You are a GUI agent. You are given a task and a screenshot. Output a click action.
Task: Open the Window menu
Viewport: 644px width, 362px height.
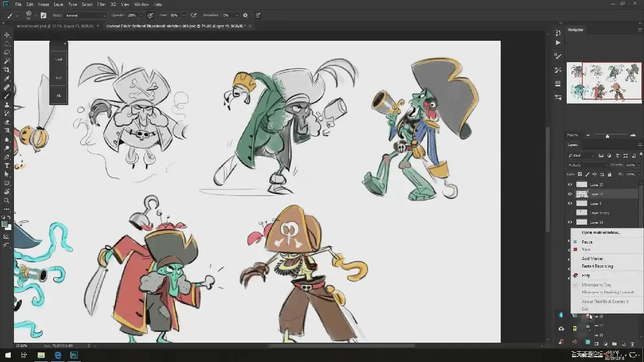click(x=142, y=4)
